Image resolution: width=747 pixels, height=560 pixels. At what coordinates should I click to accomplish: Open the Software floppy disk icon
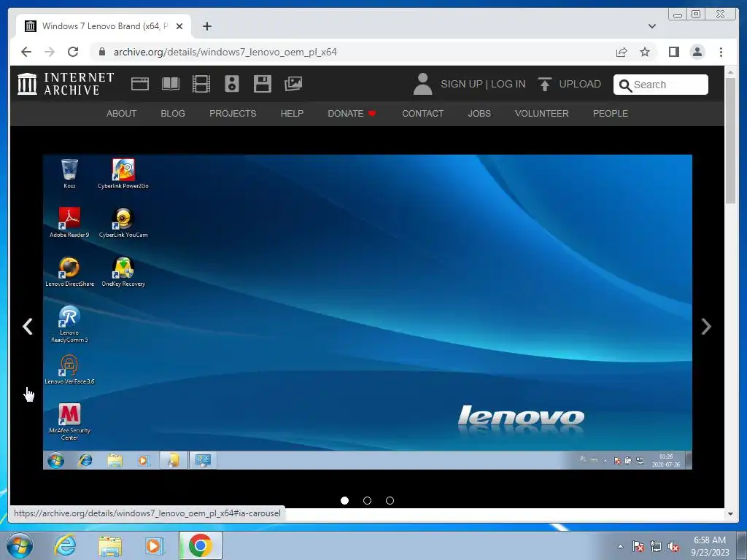(263, 84)
